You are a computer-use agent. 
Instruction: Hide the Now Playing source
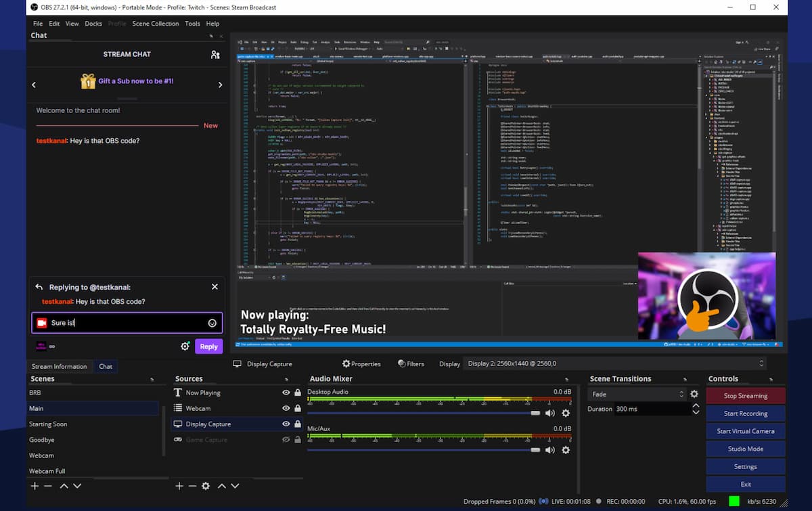286,393
